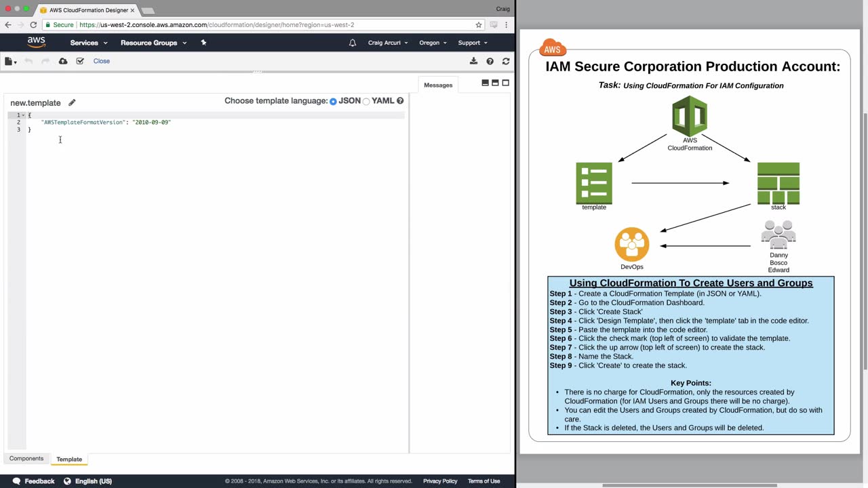The height and width of the screenshot is (488, 868).
Task: Edit template name with pencil icon
Action: (72, 102)
